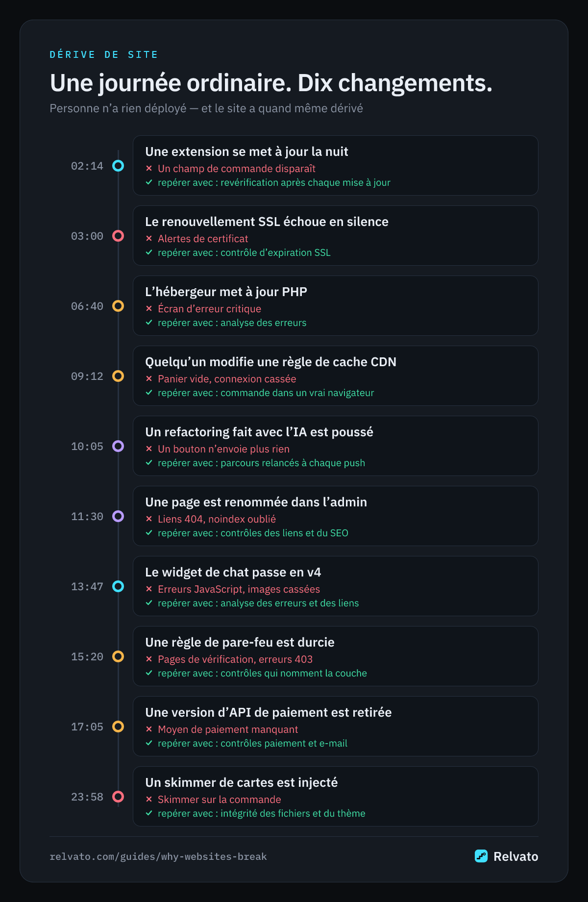588x902 pixels.
Task: Click the Relvato brand name
Action: [515, 856]
